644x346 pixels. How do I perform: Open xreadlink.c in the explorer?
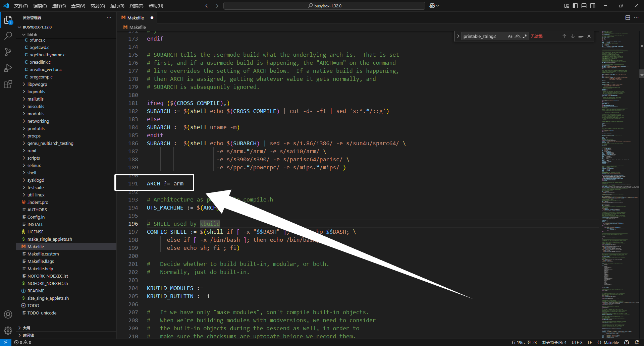pyautogui.click(x=66, y=62)
